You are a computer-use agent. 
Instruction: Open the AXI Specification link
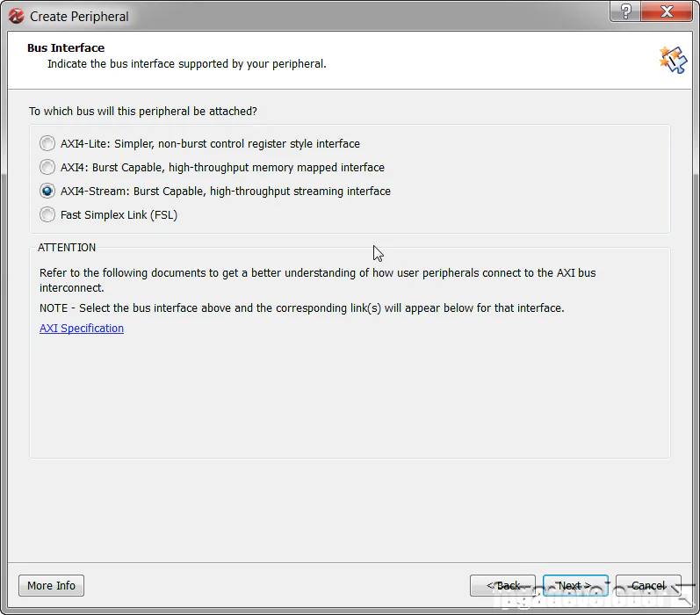pyautogui.click(x=82, y=329)
